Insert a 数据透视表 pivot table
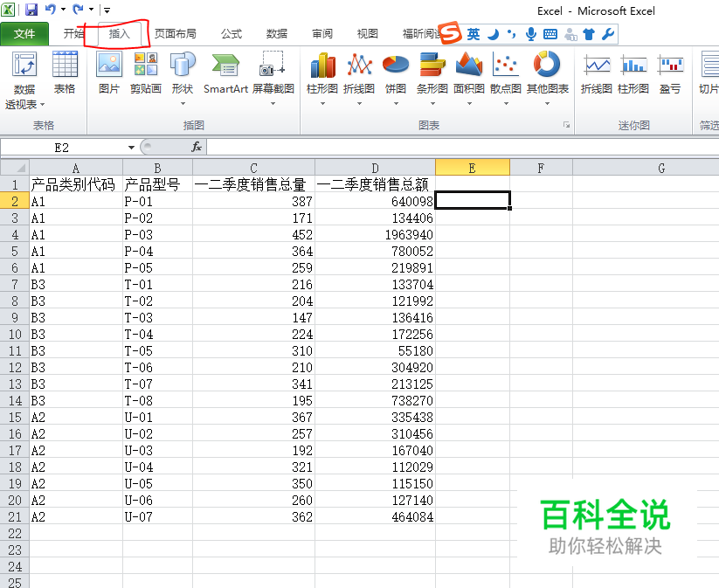This screenshot has height=588, width=719. pos(24,72)
